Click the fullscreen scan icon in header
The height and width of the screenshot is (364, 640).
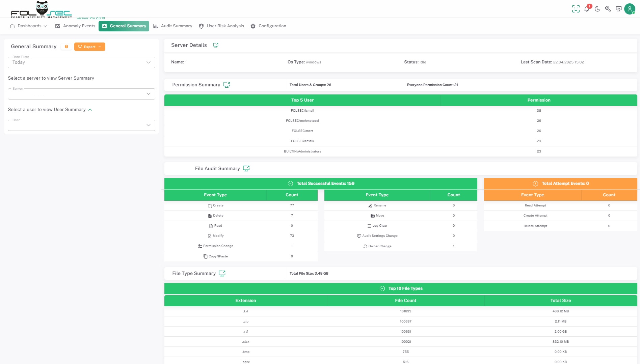click(576, 9)
